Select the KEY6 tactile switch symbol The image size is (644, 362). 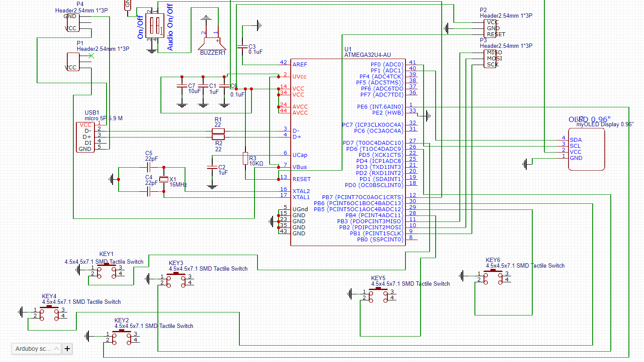click(493, 277)
